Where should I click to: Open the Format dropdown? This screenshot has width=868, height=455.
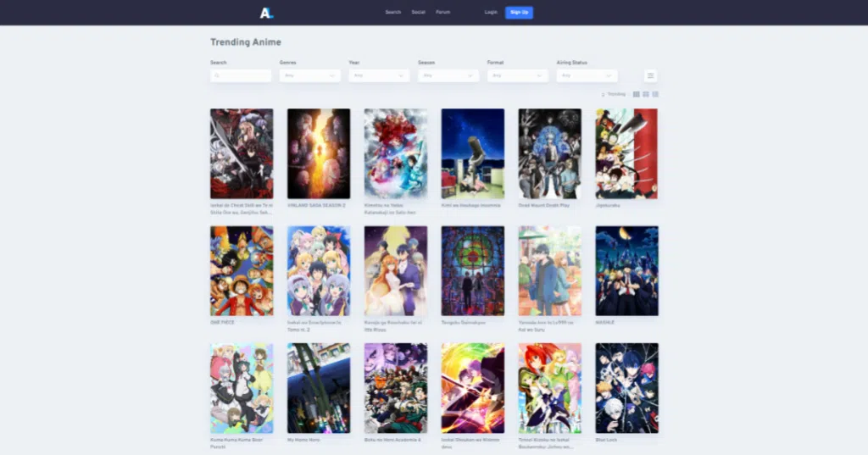click(x=518, y=75)
